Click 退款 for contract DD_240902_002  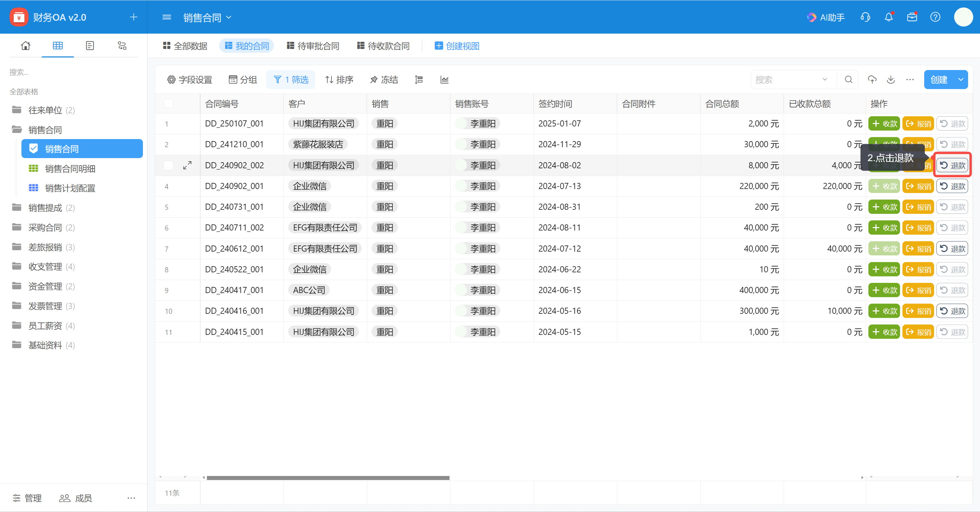tap(952, 165)
